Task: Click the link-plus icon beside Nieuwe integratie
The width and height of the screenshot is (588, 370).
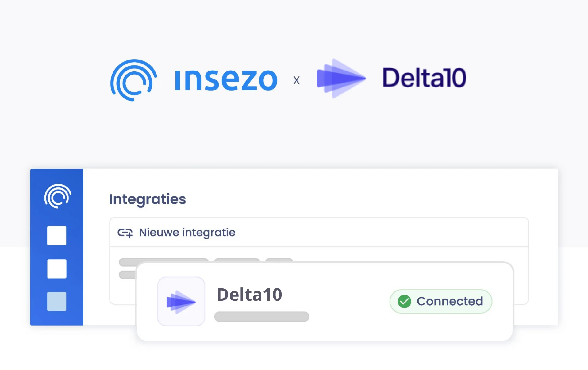Action: pos(125,233)
